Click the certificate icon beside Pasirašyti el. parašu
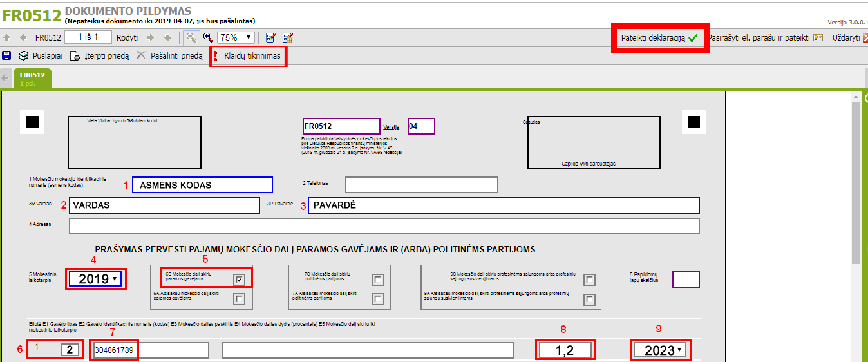 818,38
